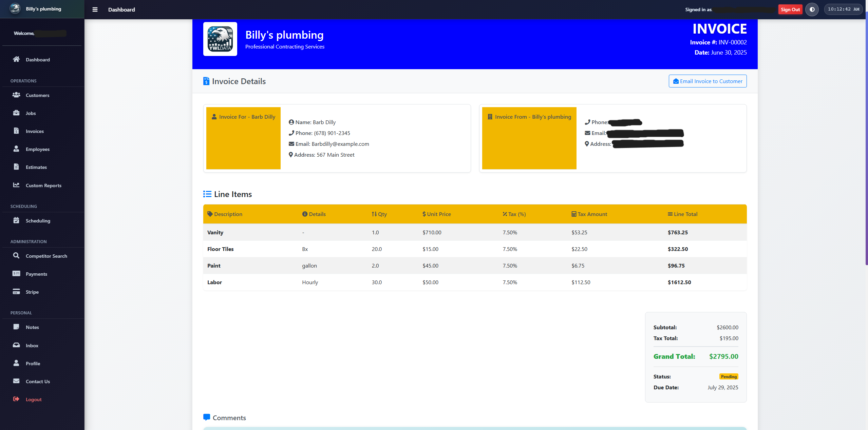Select the Vanity line item row
Screen dimensions: 868x430
[x=475, y=232]
